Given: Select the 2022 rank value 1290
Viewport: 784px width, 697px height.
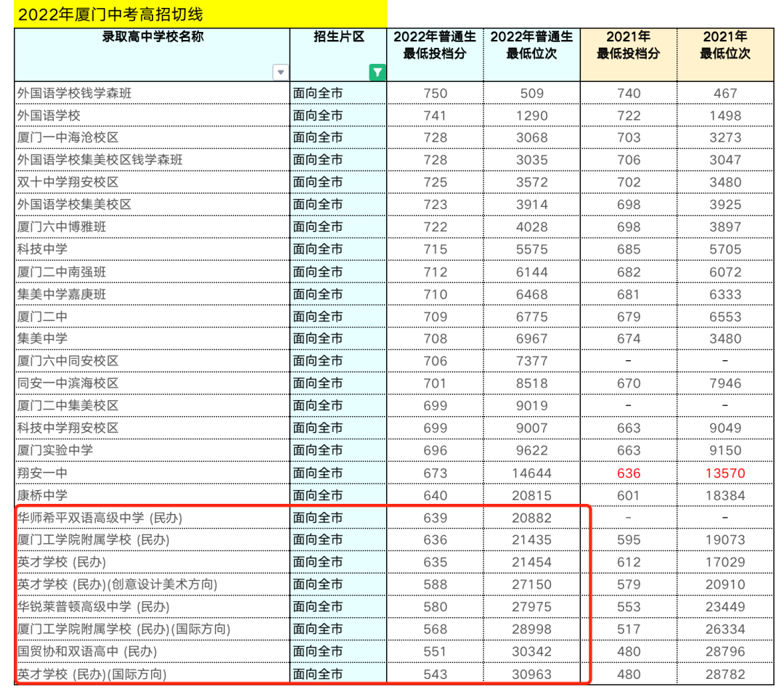Looking at the screenshot, I should pyautogui.click(x=531, y=115).
